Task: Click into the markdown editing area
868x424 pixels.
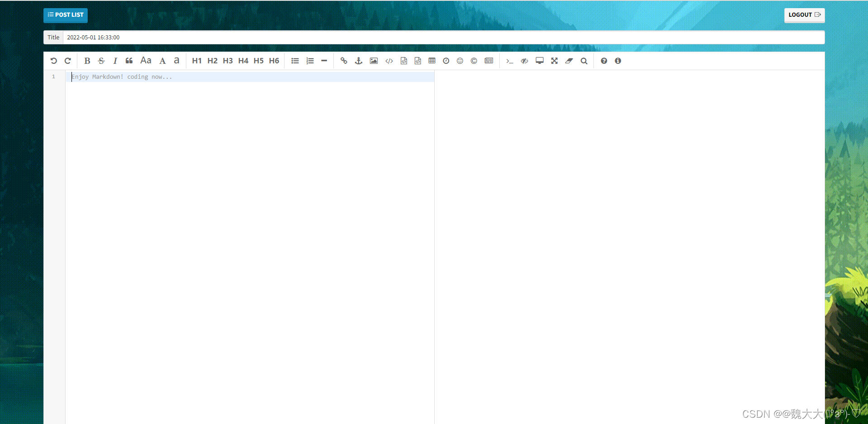Action: [x=250, y=247]
